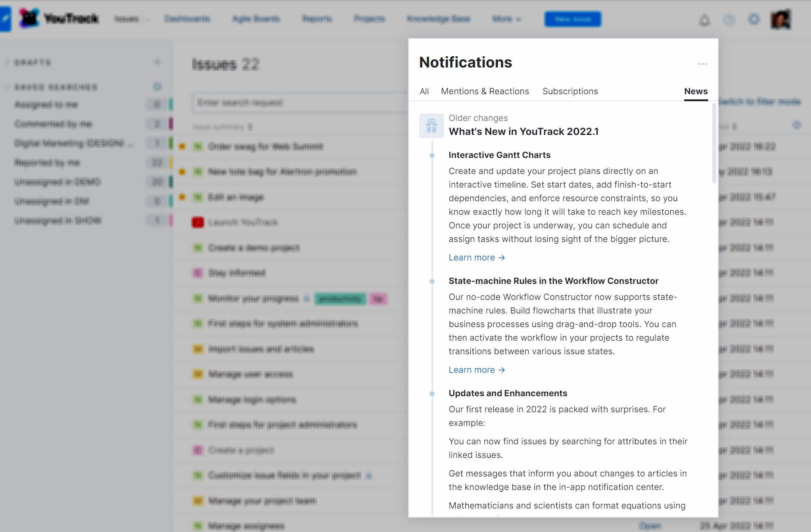The width and height of the screenshot is (811, 532).
Task: Click your profile avatar picture
Action: pos(781,20)
